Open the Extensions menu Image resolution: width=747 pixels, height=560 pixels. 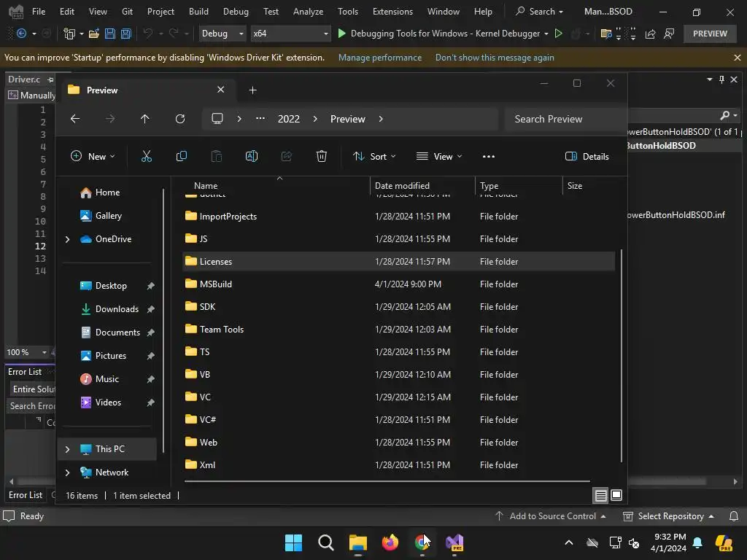(392, 12)
